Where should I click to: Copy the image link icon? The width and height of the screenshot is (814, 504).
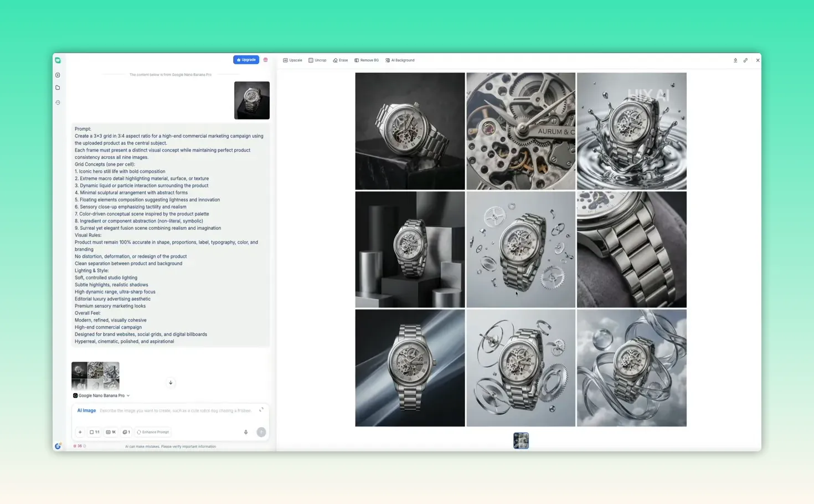(x=745, y=60)
